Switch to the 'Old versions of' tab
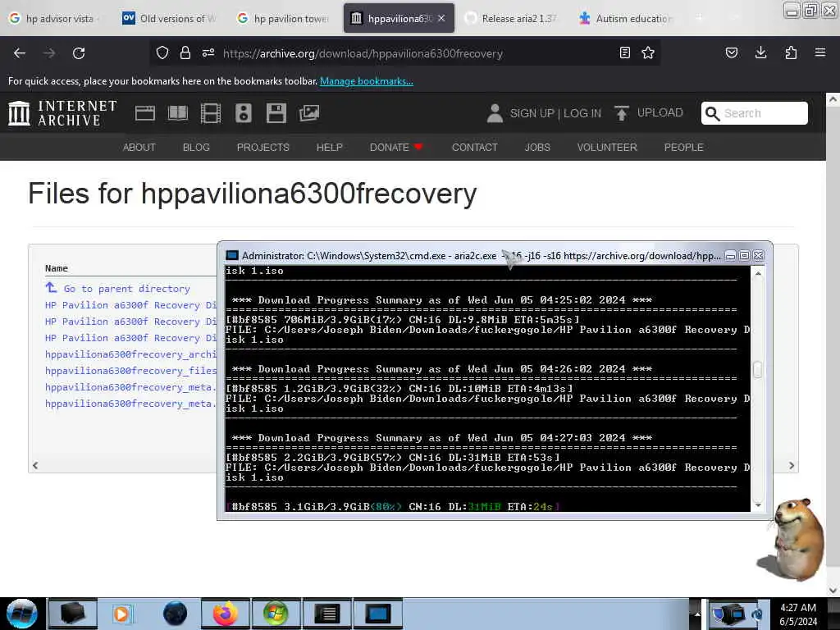The image size is (840, 630). pos(169,18)
